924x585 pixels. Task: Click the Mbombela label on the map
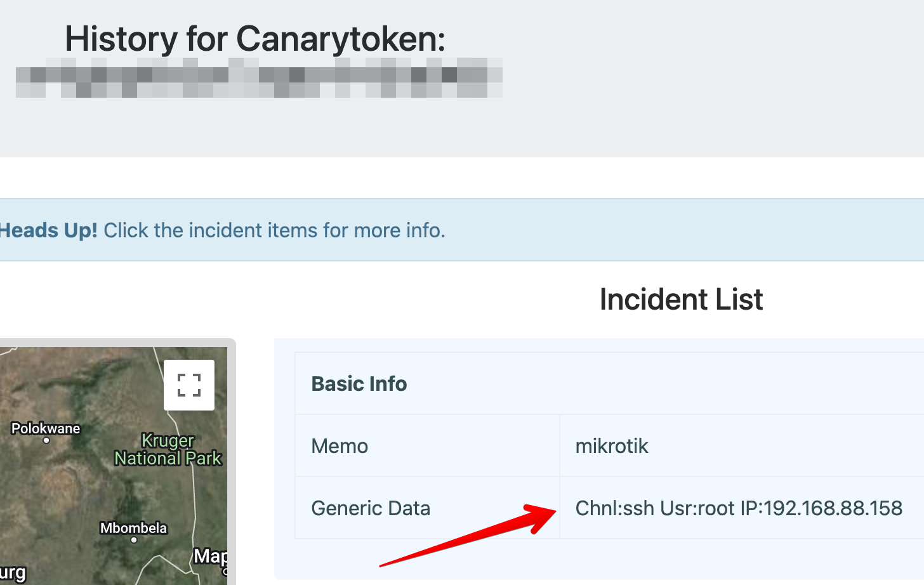134,528
